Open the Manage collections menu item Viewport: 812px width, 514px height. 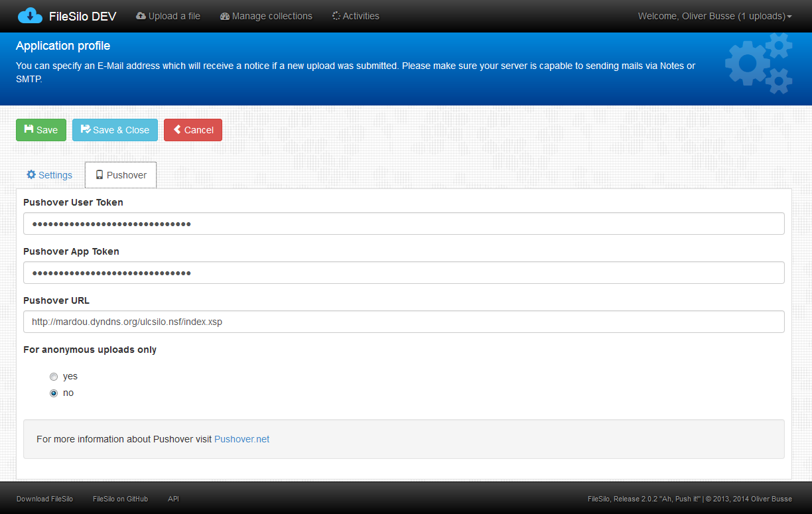pos(266,16)
